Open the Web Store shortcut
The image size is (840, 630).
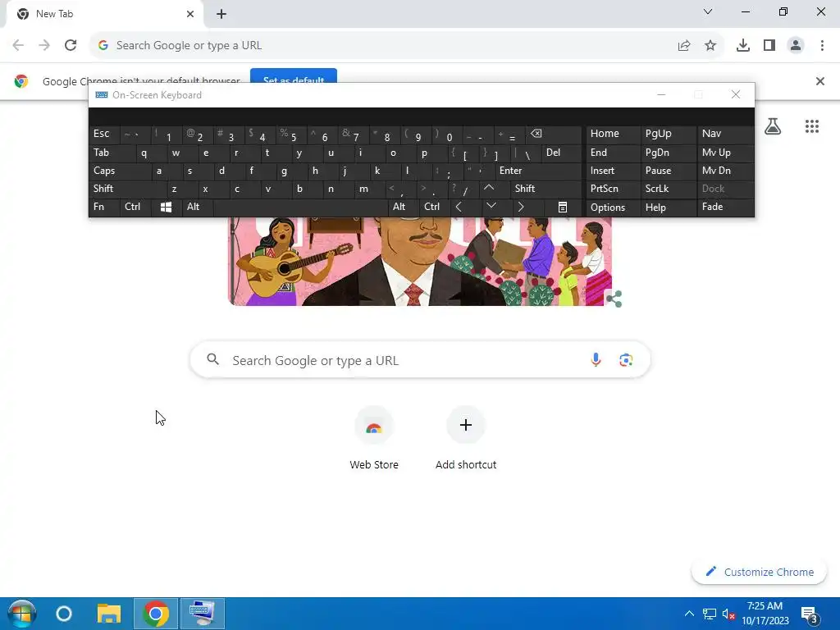[x=374, y=440]
